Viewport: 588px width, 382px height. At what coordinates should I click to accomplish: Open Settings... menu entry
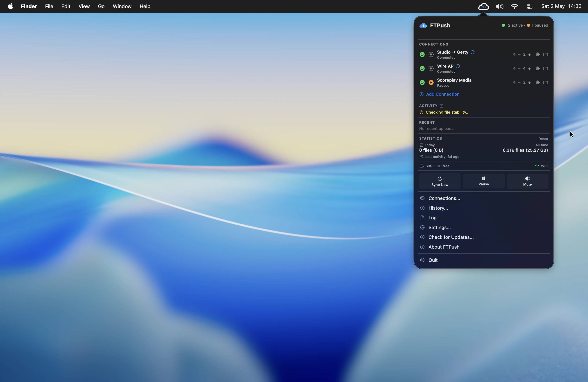[484, 228]
